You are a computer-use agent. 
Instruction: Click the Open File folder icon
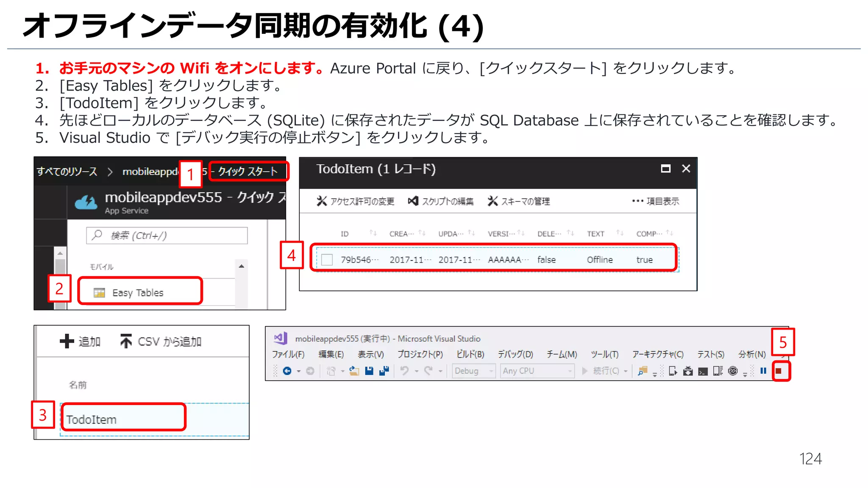click(x=354, y=371)
